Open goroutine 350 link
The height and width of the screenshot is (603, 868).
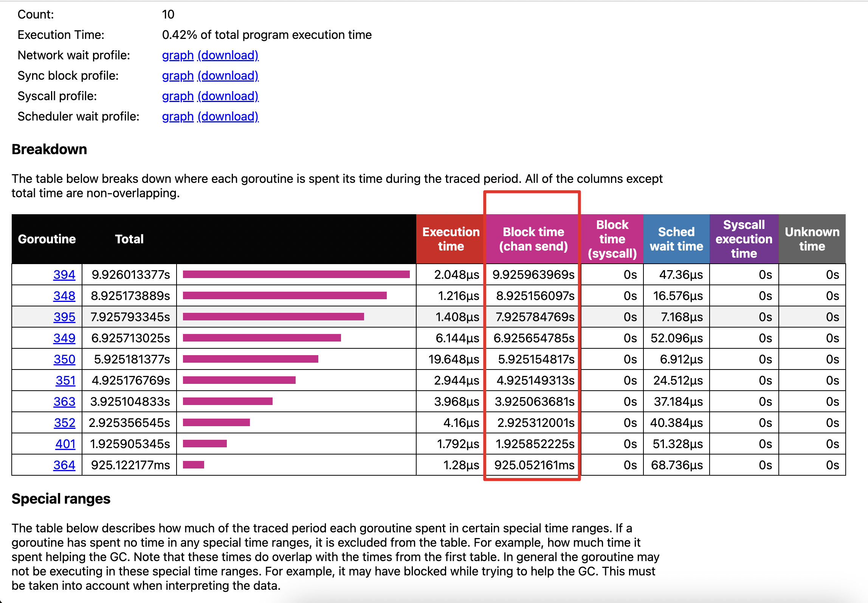(64, 359)
